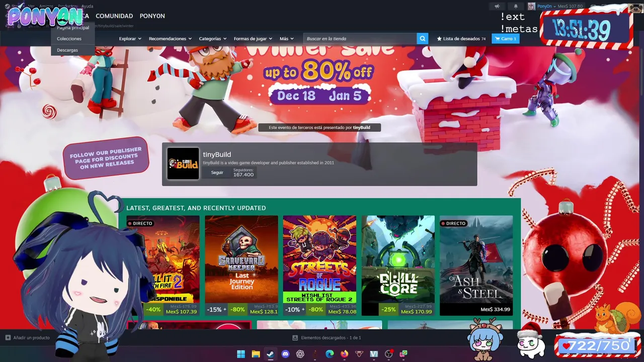Open Discord from the taskbar
This screenshot has height=362, width=644.
click(x=285, y=354)
